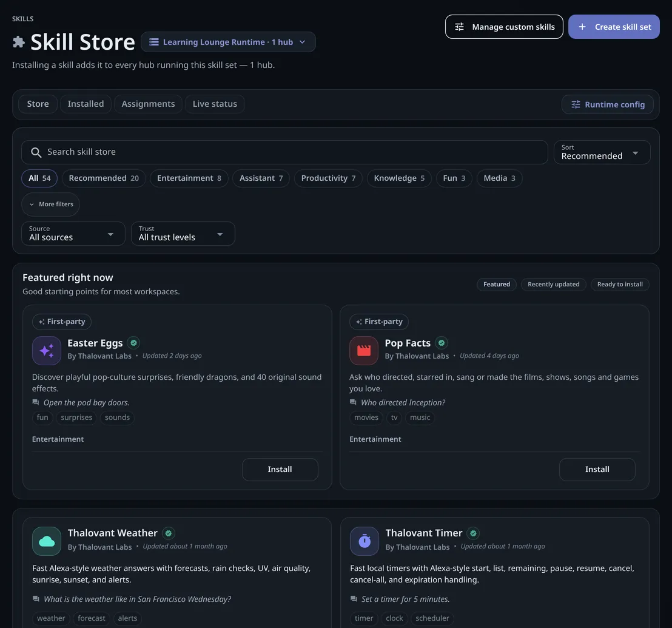Click the 'First-party' badge on Pop Facts card

(379, 322)
